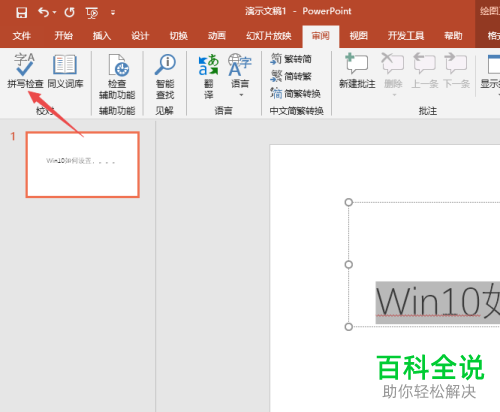Screen dimensions: 500x412
Task: Switch to the 设计 tab
Action: click(x=140, y=36)
